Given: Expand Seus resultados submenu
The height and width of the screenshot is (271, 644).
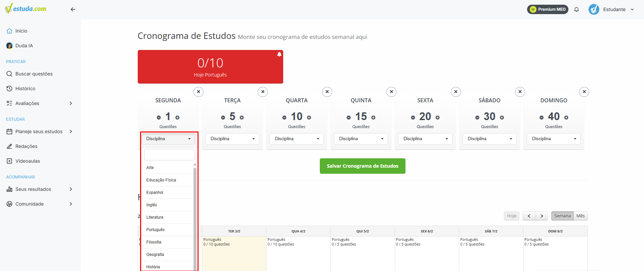Looking at the screenshot, I should coord(71,189).
